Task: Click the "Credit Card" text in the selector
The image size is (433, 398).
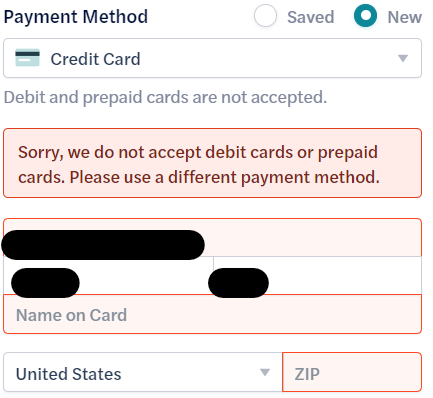Action: pyautogui.click(x=95, y=59)
